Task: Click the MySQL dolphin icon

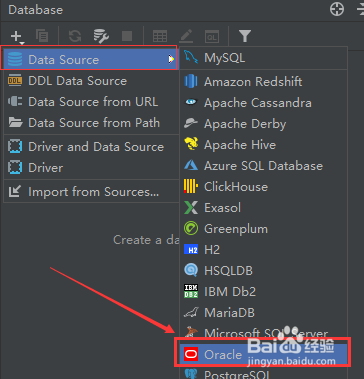Action: 191,58
